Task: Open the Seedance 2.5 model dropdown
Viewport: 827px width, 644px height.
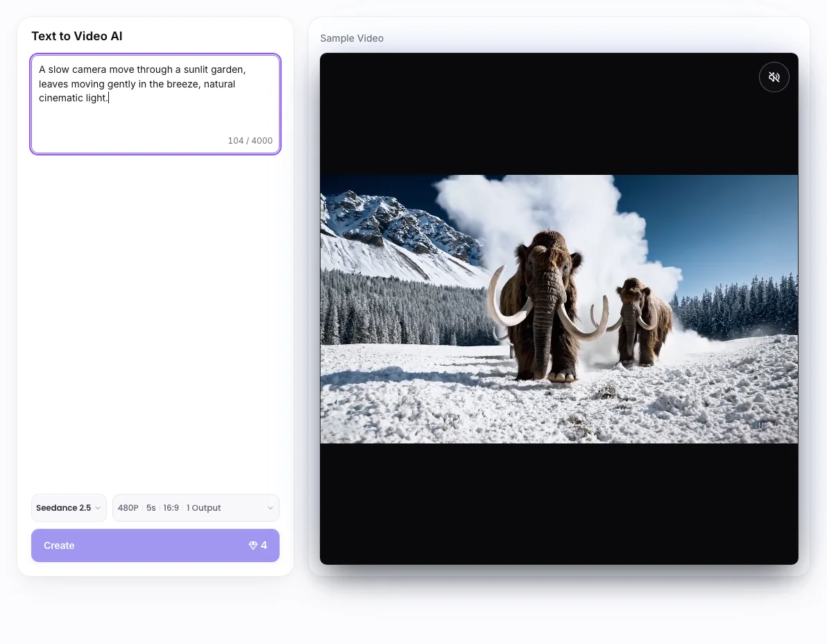Action: [69, 508]
